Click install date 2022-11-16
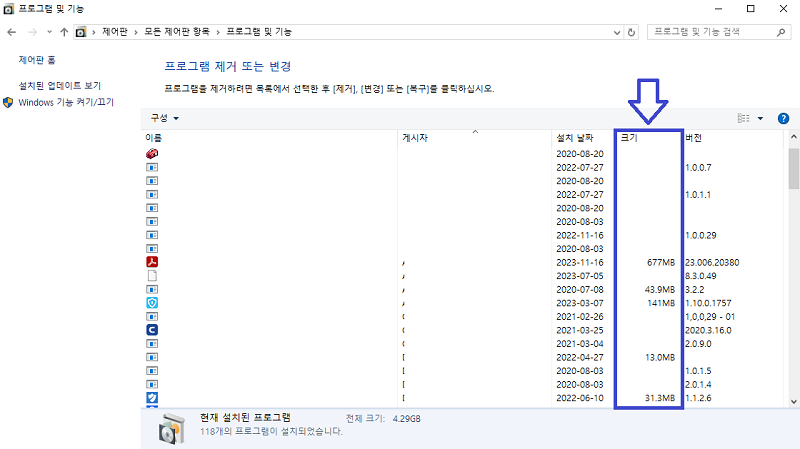Image resolution: width=800 pixels, height=449 pixels. [580, 235]
